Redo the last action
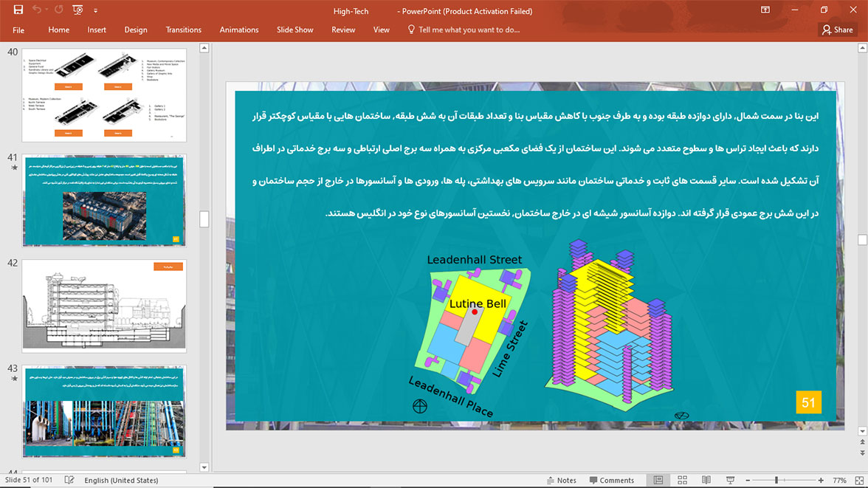 [x=59, y=10]
